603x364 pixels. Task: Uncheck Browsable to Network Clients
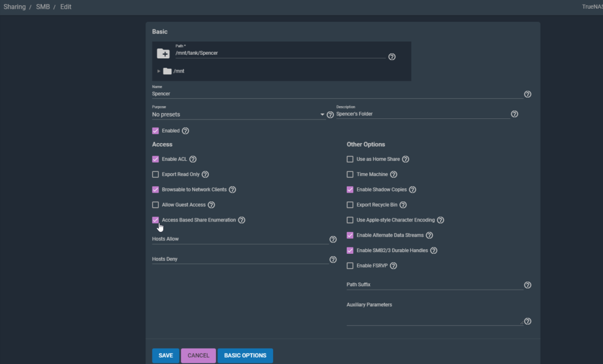coord(155,190)
